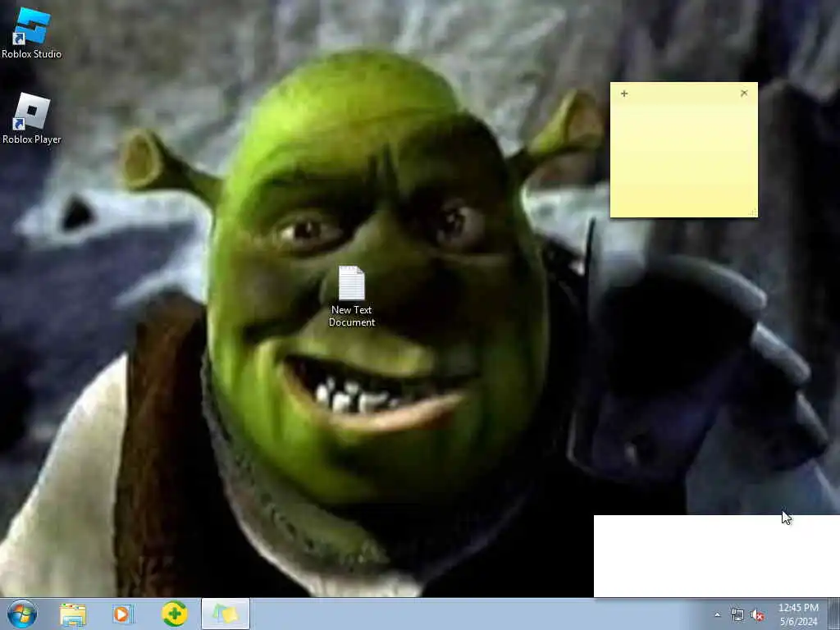Screen dimensions: 840x630
Task: Open the network status tray icon
Action: click(x=737, y=615)
